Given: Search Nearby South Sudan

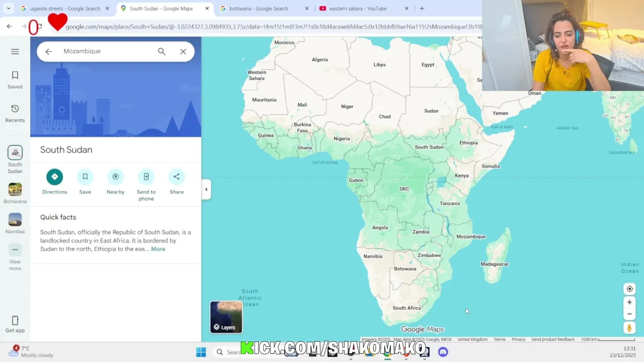Looking at the screenshot, I should coord(116,182).
